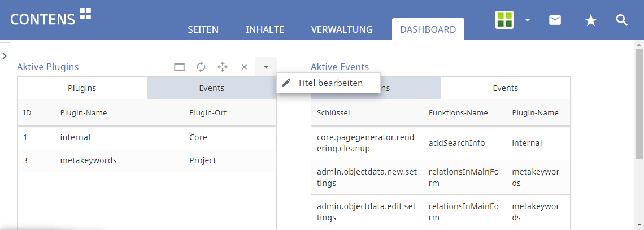Go to the VERWALTUNG tab

341,29
